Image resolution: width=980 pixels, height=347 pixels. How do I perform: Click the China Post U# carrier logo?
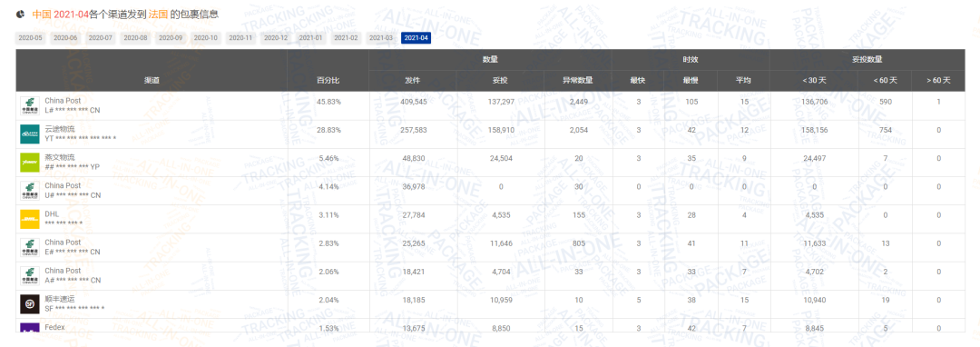coord(29,191)
